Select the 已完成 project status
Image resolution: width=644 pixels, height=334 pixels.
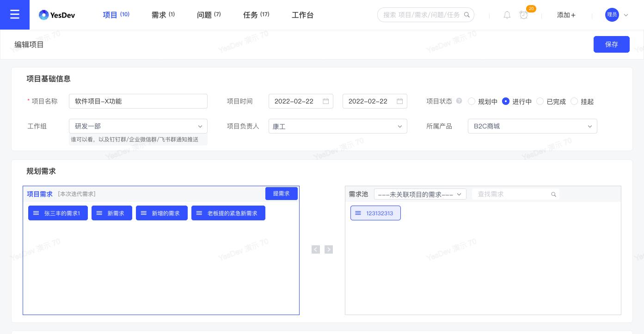540,101
